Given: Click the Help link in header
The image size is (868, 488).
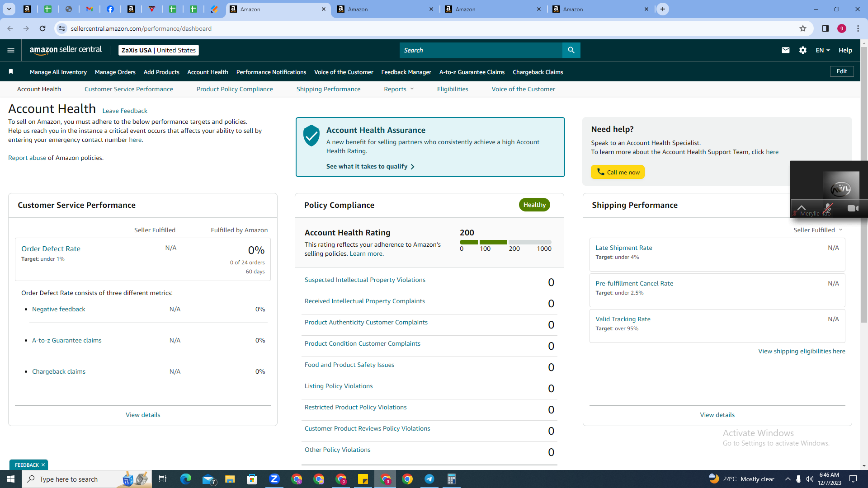Looking at the screenshot, I should (x=845, y=50).
